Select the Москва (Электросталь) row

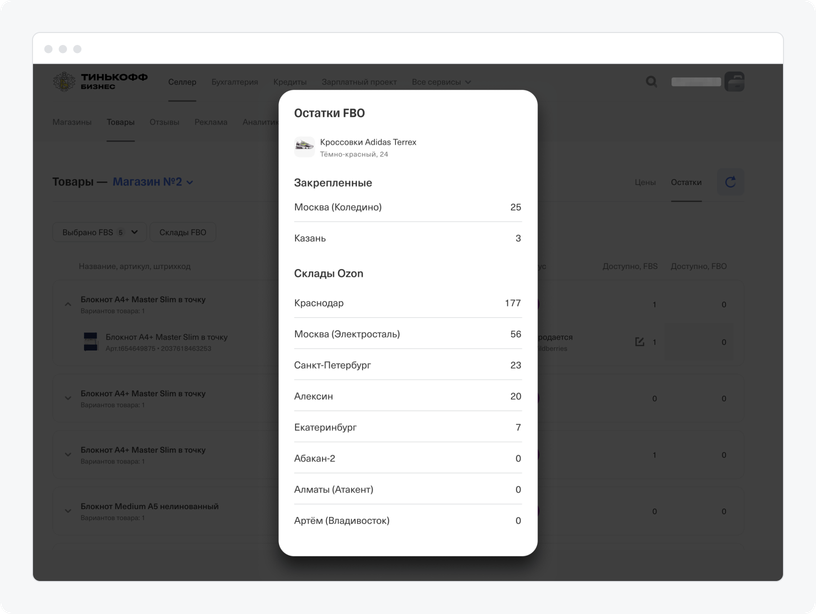[407, 334]
